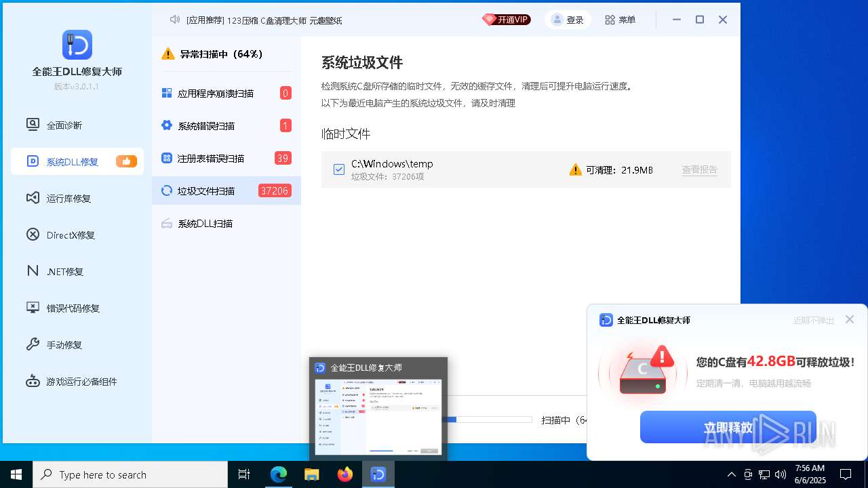Open the Action Center notifications icon
The height and width of the screenshot is (488, 868).
point(846,474)
